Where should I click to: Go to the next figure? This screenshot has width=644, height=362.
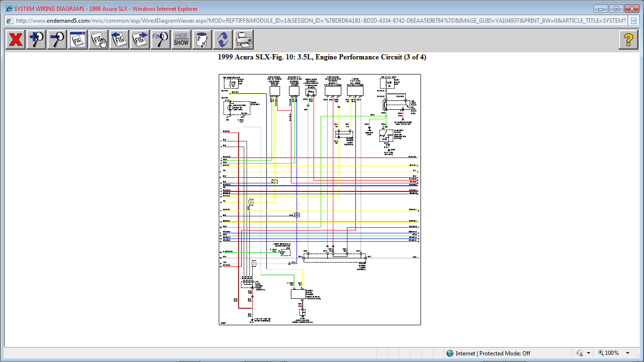click(140, 40)
